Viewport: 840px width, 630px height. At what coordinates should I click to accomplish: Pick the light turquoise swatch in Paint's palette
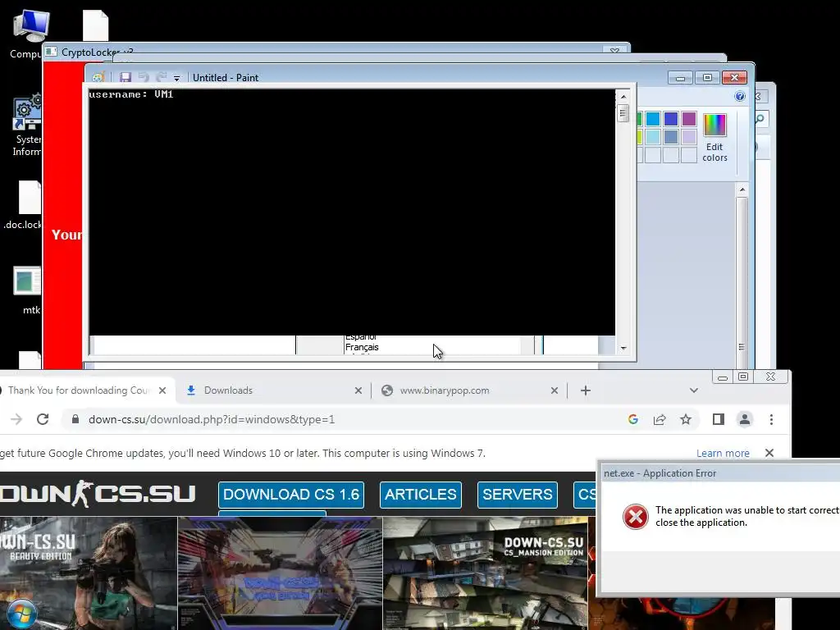[x=652, y=137]
